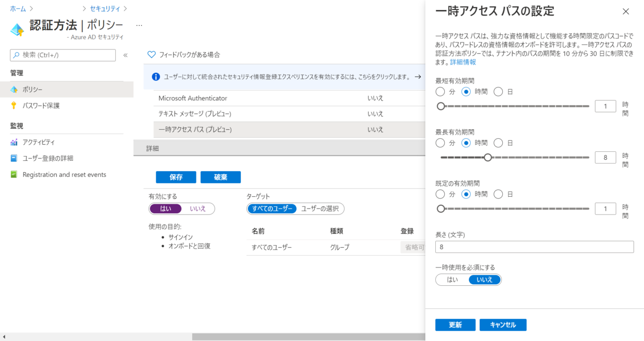The width and height of the screenshot is (644, 341).
Task: Click the 破棄 button
Action: coord(221,177)
